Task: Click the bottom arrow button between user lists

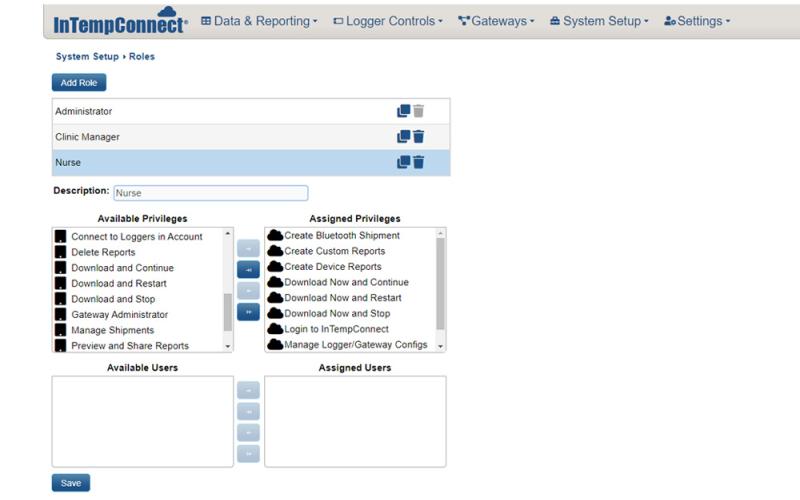Action: coord(248,454)
